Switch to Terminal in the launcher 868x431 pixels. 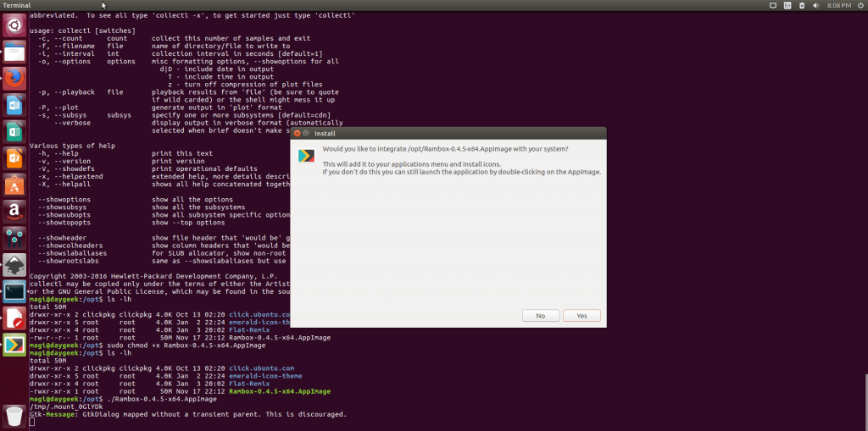click(x=14, y=290)
